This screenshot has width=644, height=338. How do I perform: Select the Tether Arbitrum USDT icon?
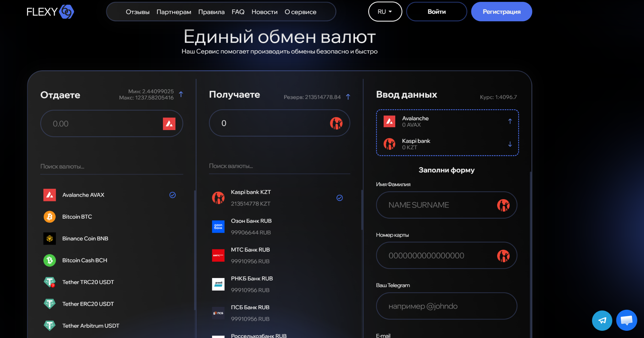click(x=50, y=325)
